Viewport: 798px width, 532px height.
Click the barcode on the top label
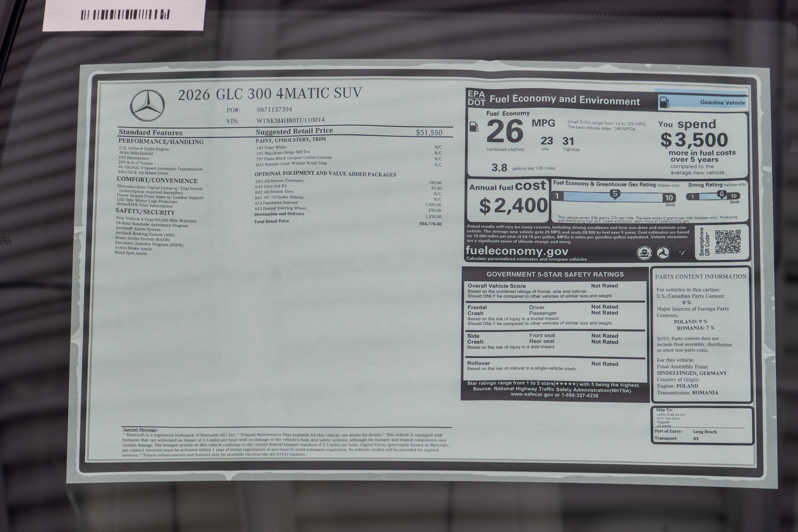click(x=125, y=15)
